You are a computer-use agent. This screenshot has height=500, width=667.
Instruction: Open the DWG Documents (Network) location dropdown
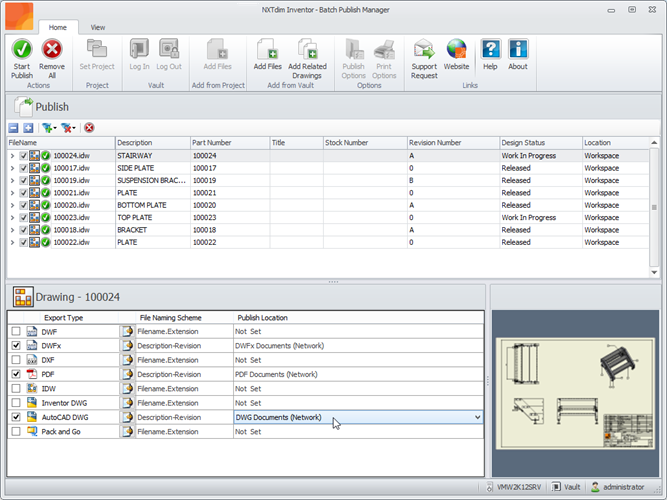click(x=478, y=417)
